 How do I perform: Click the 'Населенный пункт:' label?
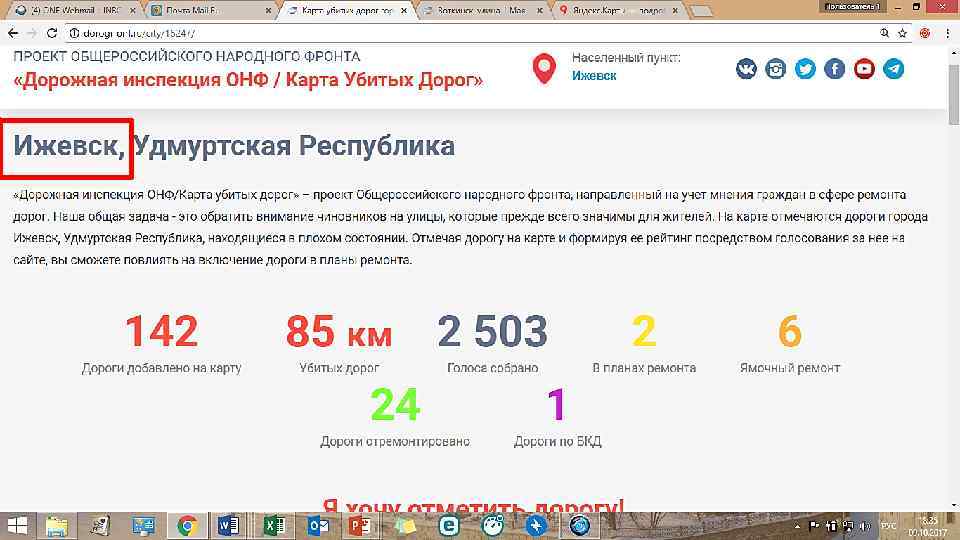pyautogui.click(x=626, y=58)
